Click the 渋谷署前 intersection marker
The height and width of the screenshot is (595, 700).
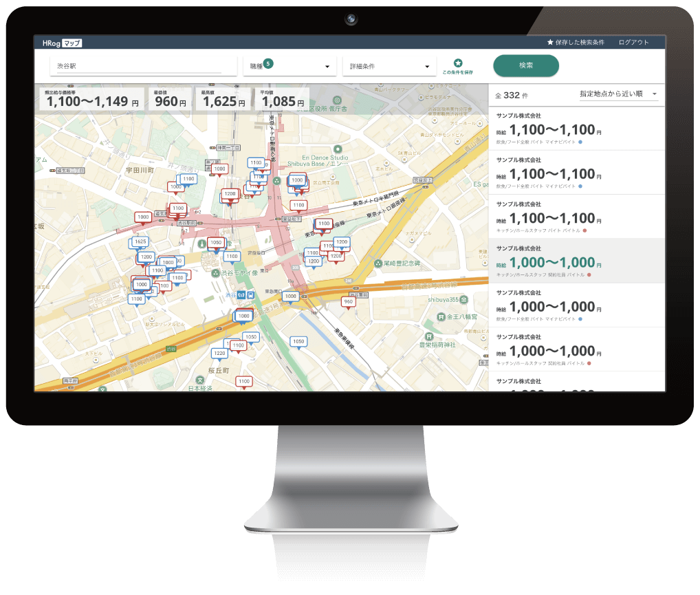click(x=358, y=295)
